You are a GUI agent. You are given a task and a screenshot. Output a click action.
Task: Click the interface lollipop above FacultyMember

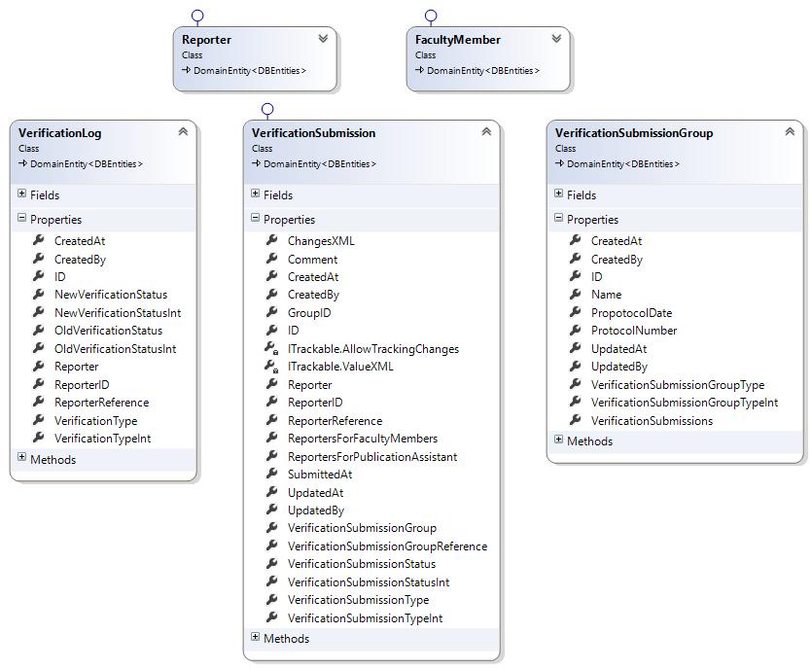(x=431, y=17)
